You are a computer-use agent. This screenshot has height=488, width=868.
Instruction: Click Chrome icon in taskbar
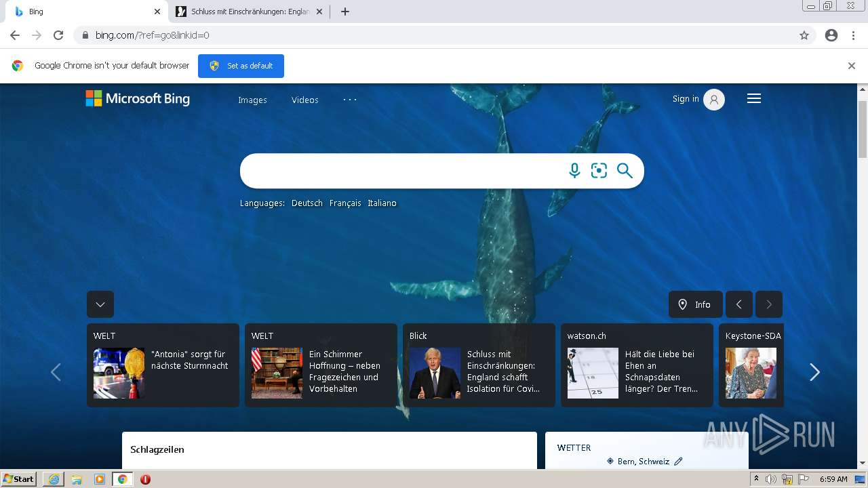(123, 479)
